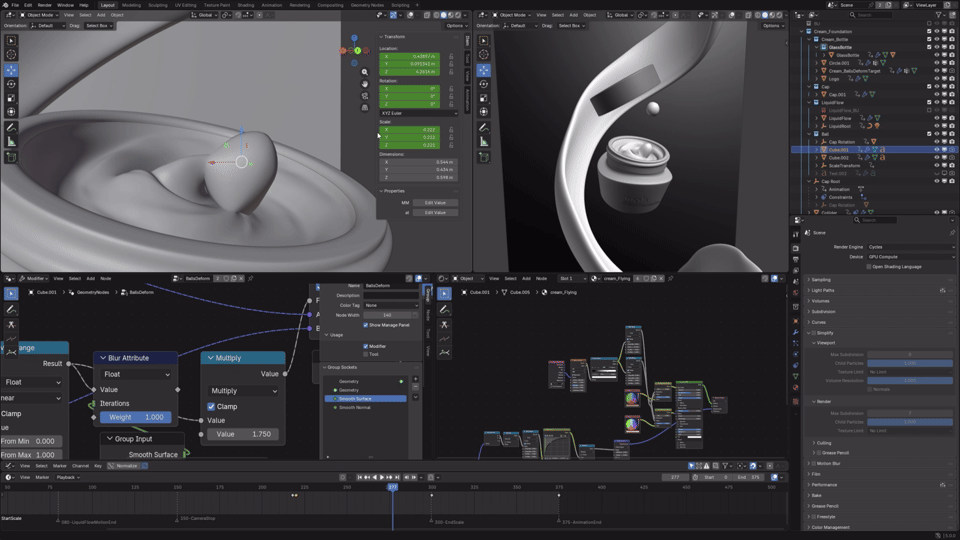Toggle Show Manage Panel checkbox

tap(366, 325)
